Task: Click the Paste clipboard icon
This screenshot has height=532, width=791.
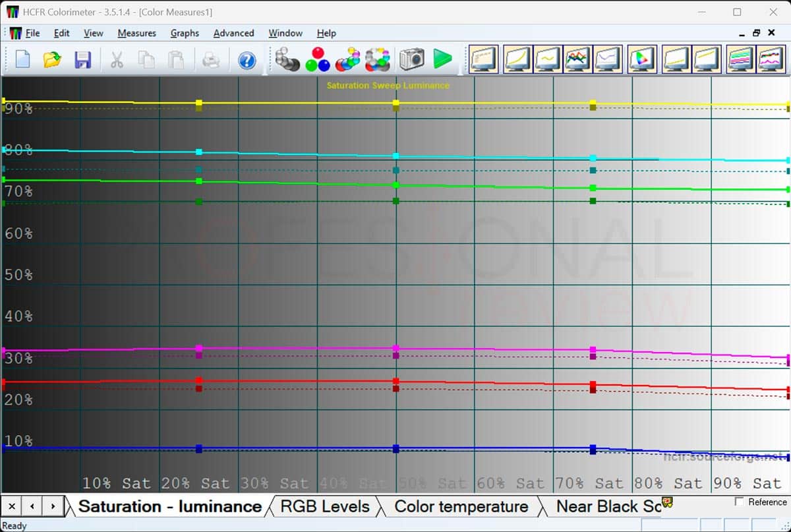Action: pos(177,60)
